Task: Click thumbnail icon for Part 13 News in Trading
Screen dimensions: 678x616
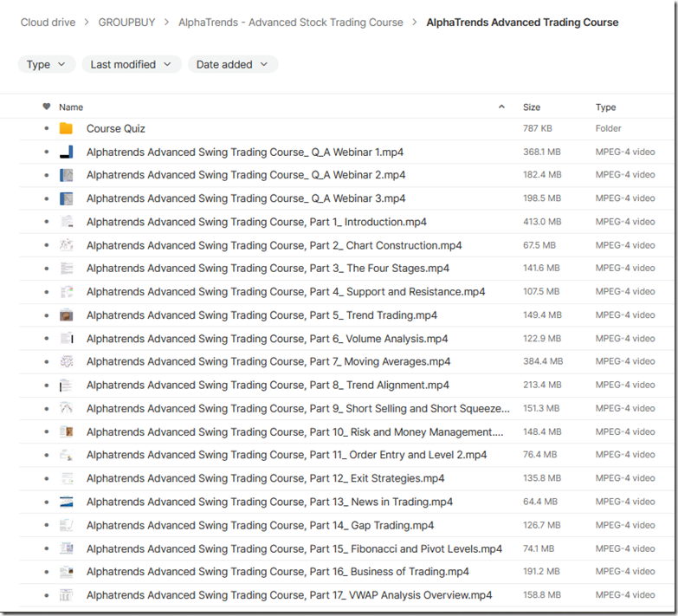Action: coord(66,502)
